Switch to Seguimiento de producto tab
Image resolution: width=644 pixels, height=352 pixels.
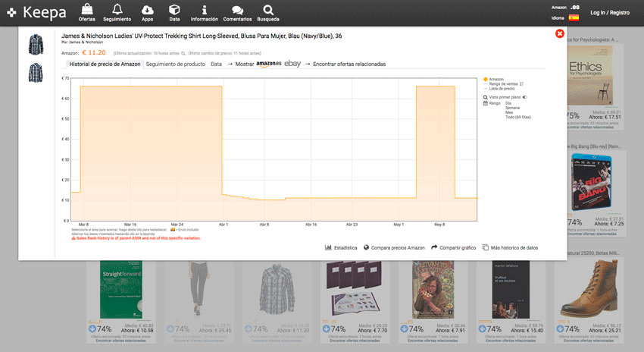[175, 64]
